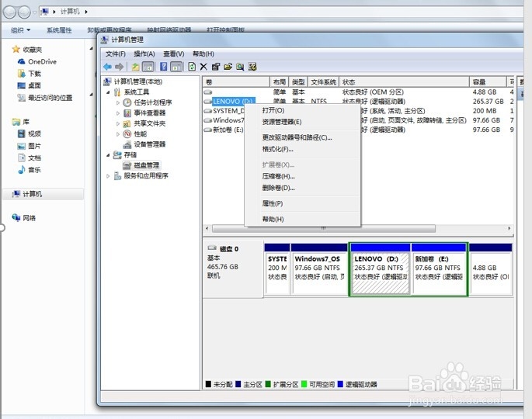This screenshot has width=532, height=419.
Task: Click the Explorer Back navigation button
Action: pyautogui.click(x=9, y=12)
